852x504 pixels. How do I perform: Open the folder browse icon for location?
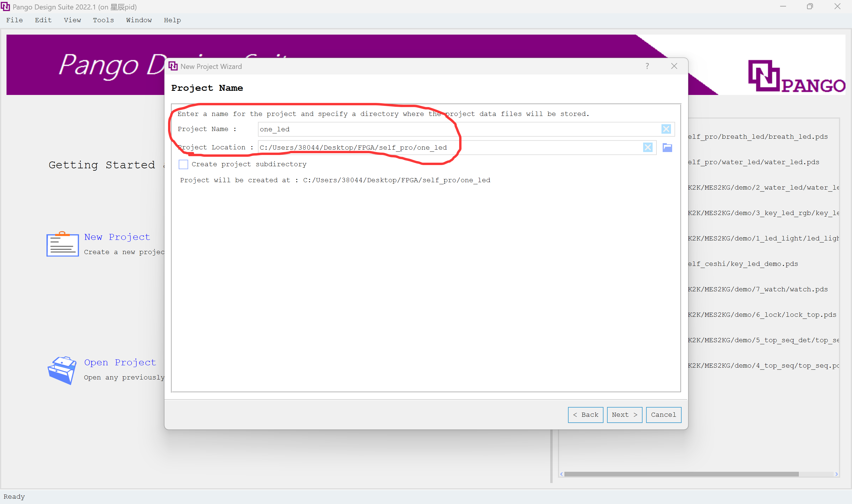tap(667, 147)
